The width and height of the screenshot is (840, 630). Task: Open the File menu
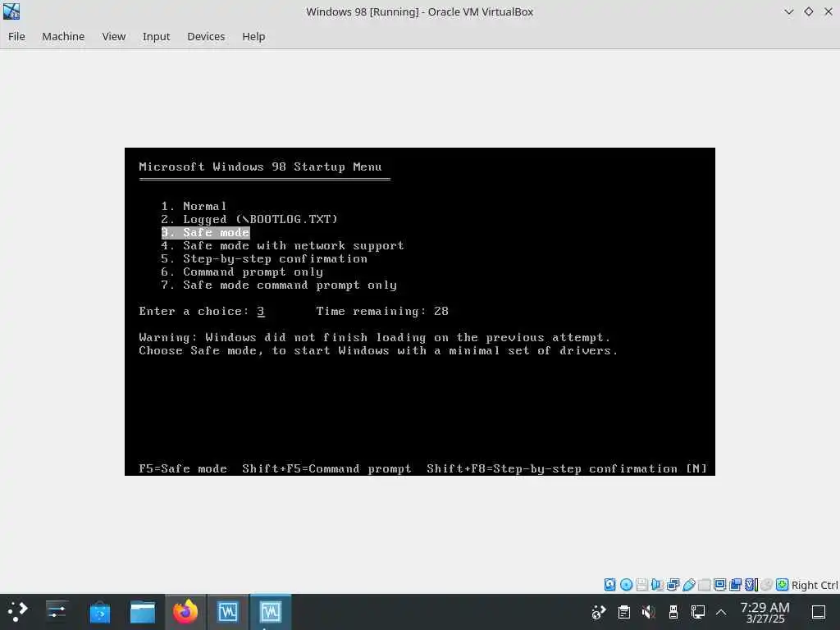click(x=16, y=36)
